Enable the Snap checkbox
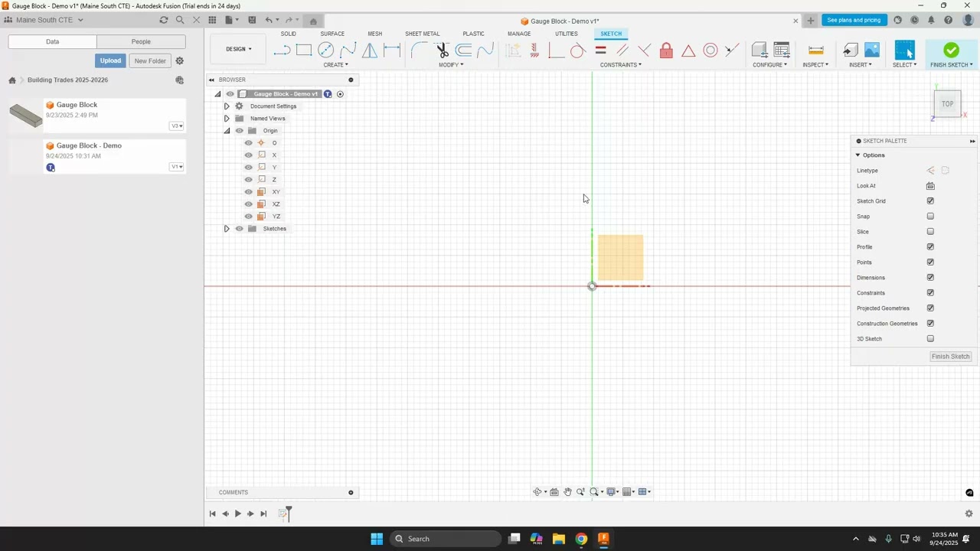 930,217
